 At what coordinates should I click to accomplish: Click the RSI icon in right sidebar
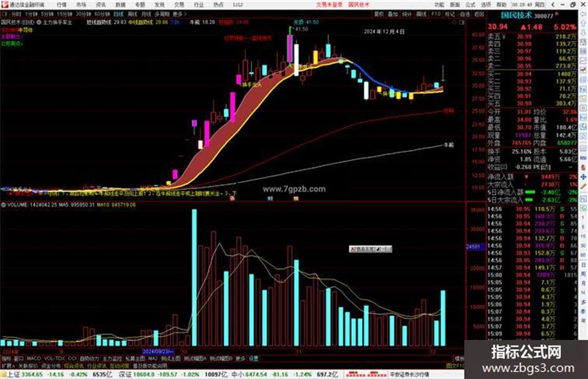(x=583, y=158)
